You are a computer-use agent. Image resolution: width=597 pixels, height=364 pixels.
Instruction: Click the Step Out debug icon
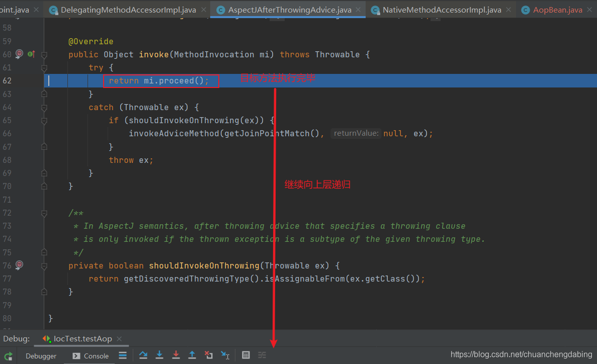point(192,355)
